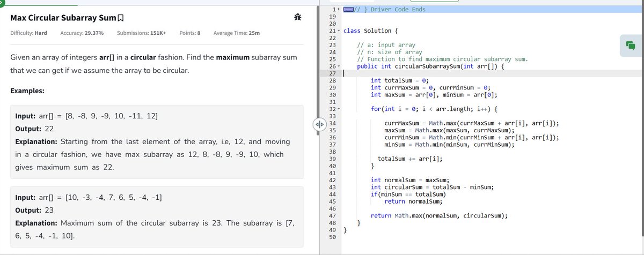Click the 'int circularSum = totalSum - minSum;' line
This screenshot has height=255, width=644.
pos(433,187)
